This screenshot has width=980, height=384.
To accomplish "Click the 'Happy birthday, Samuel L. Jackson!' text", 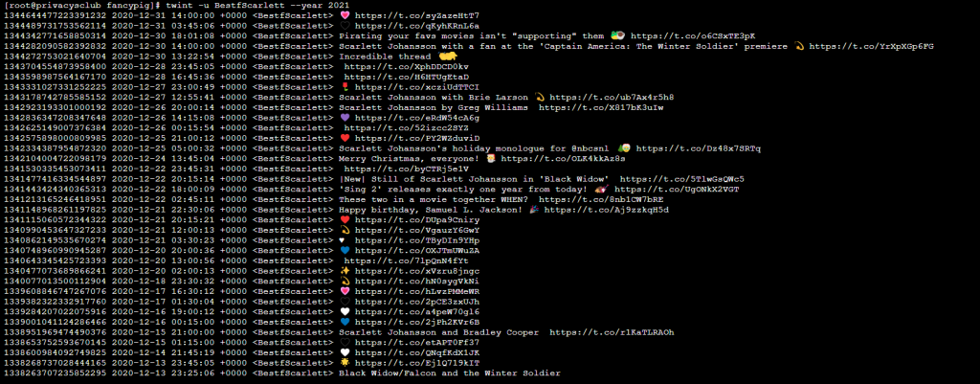I will coord(431,210).
